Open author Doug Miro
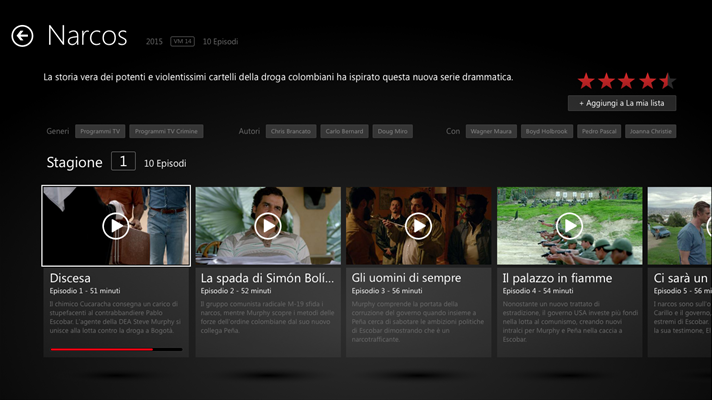The image size is (712, 400). [x=392, y=131]
